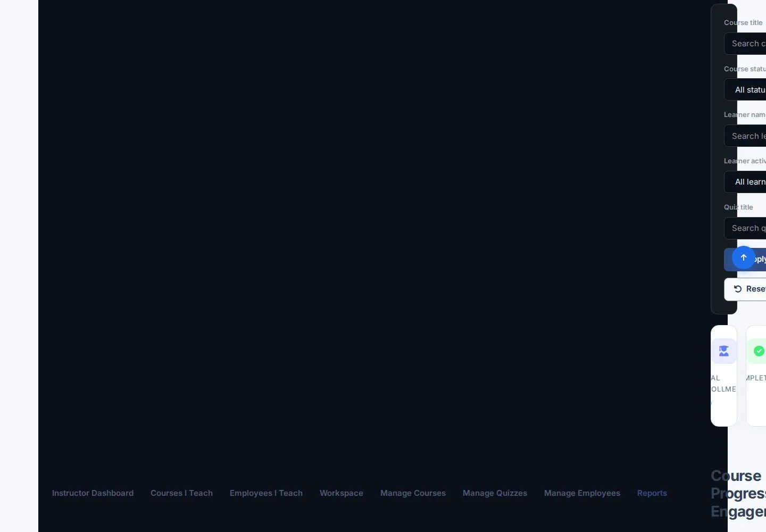This screenshot has width=766, height=532.
Task: Focus the Quiz title search field
Action: pos(745,228)
